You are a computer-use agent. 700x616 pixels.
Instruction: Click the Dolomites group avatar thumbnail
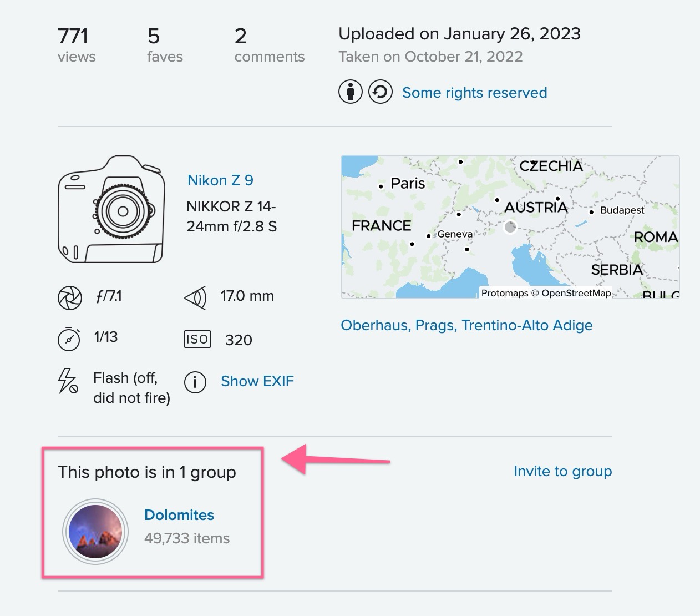tap(95, 532)
